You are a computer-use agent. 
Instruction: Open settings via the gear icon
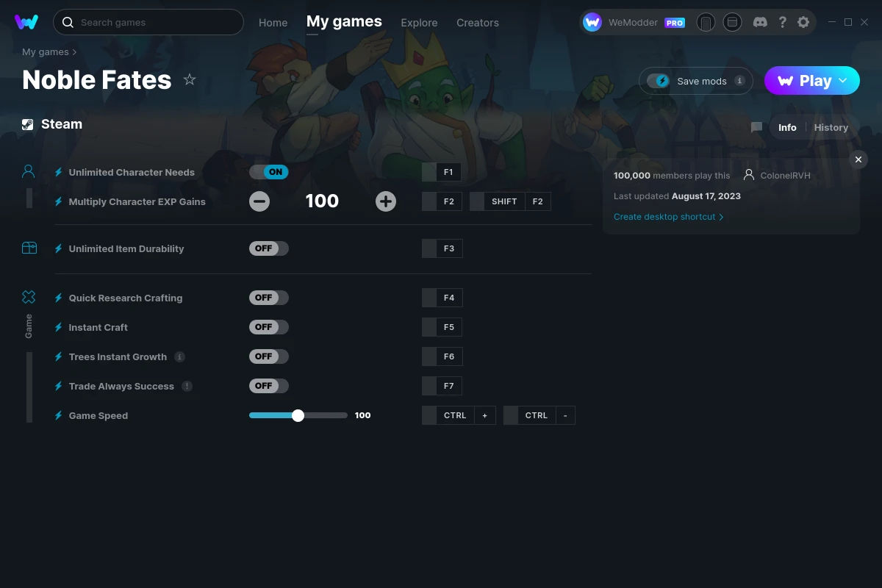pos(803,22)
